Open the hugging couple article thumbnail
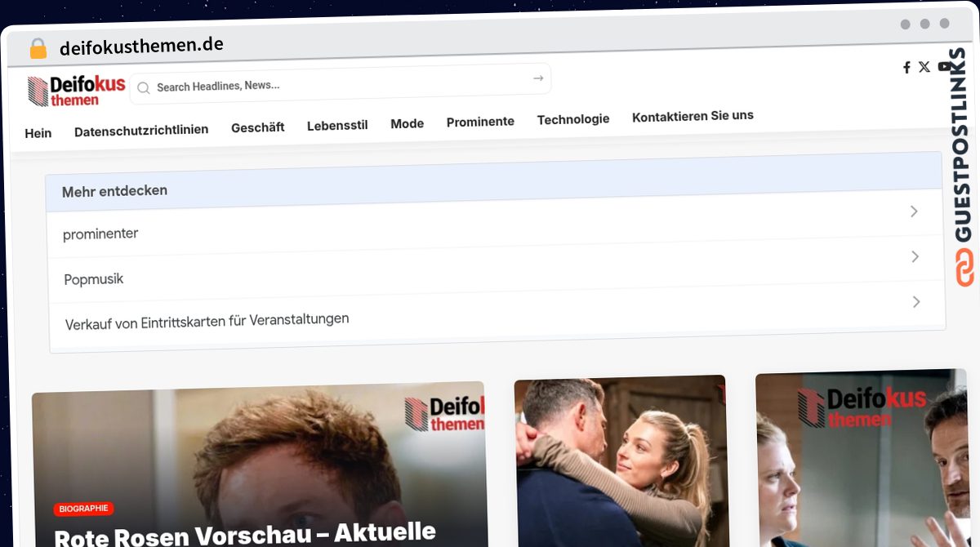The width and height of the screenshot is (980, 547). coord(621,462)
